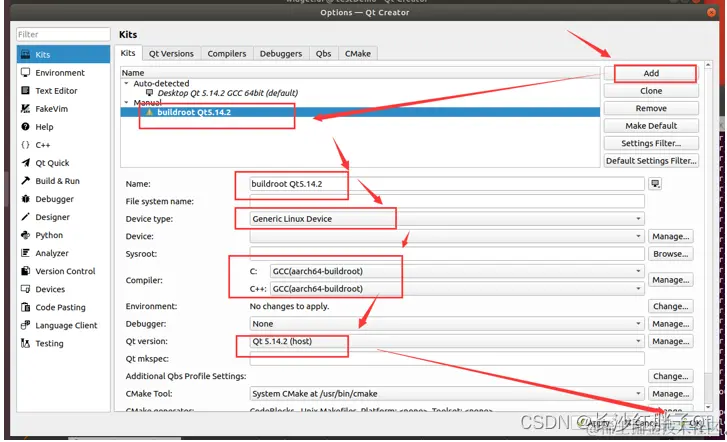The image size is (727, 442).
Task: Open Settings Filter dialog
Action: (x=651, y=143)
